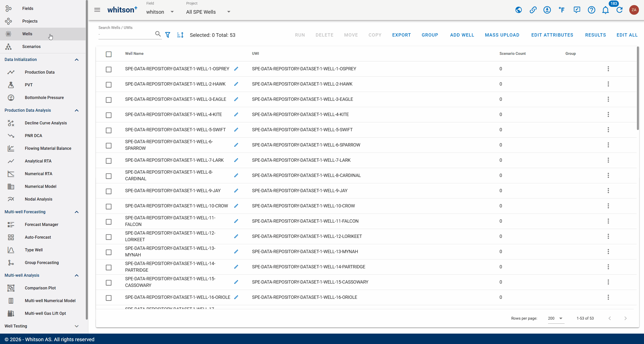Open the hamburger menu icon
644x344 pixels.
(x=97, y=10)
